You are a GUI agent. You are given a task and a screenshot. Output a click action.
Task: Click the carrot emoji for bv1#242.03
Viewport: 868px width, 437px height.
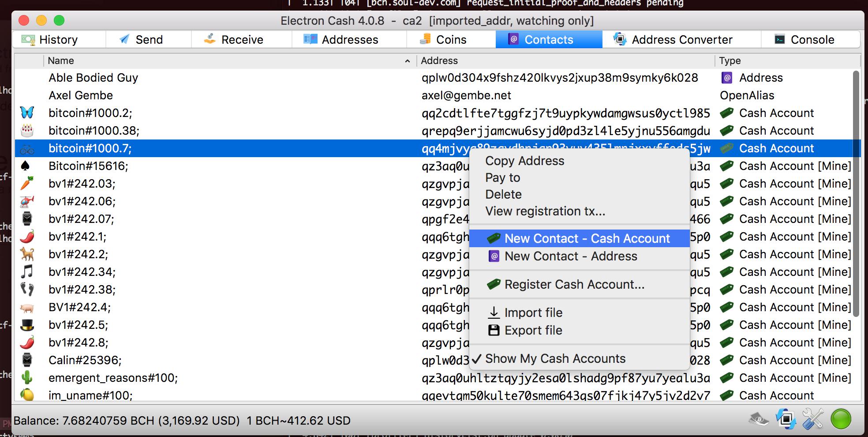pyautogui.click(x=27, y=184)
